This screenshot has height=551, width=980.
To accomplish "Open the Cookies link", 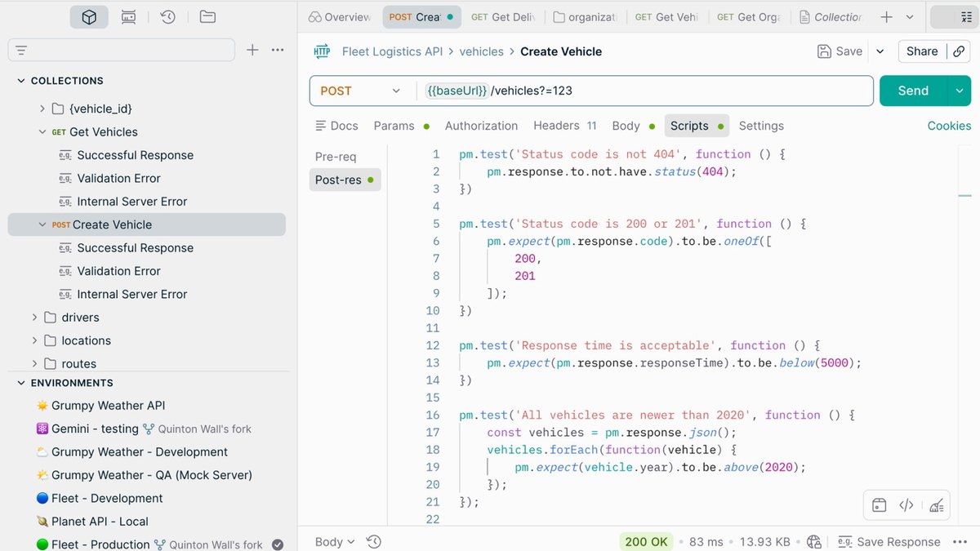I will (949, 126).
